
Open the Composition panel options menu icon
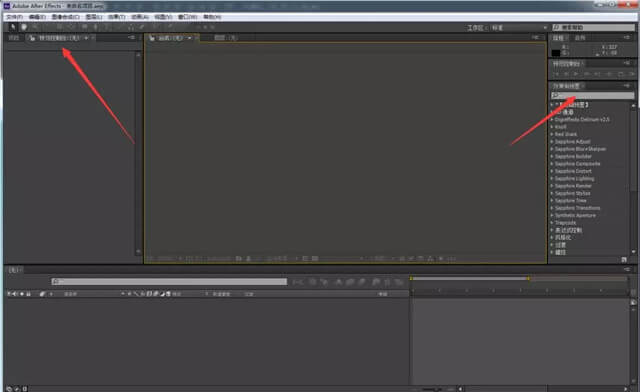536,38
